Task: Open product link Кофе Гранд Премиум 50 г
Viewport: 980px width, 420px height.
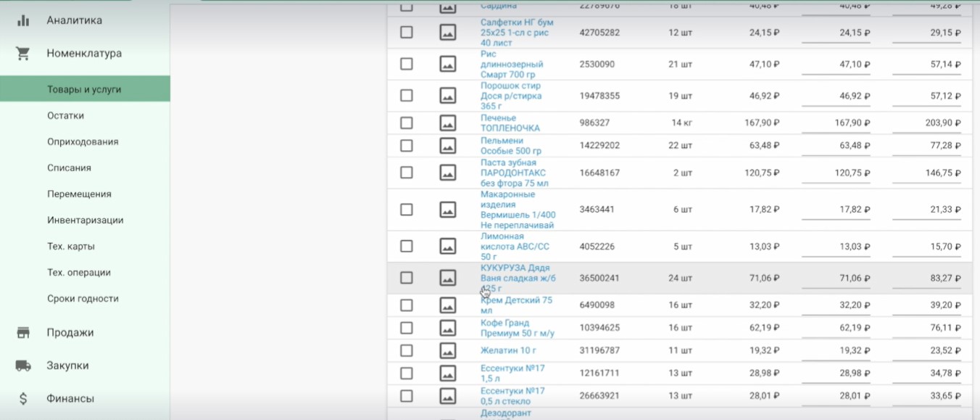Action: pos(518,328)
